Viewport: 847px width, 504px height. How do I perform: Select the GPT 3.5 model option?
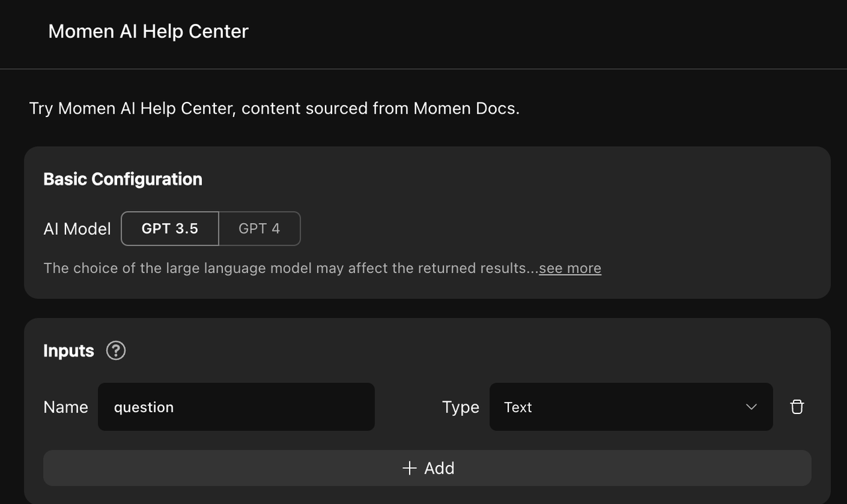click(170, 229)
